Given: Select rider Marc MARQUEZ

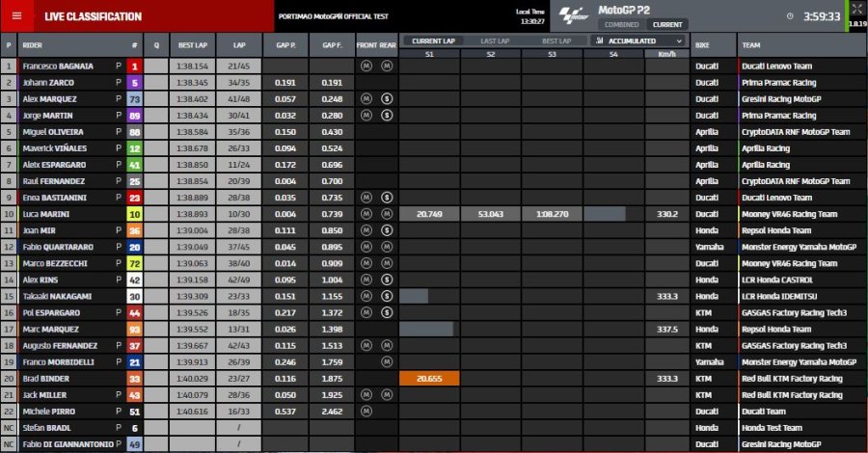Looking at the screenshot, I should tap(50, 329).
